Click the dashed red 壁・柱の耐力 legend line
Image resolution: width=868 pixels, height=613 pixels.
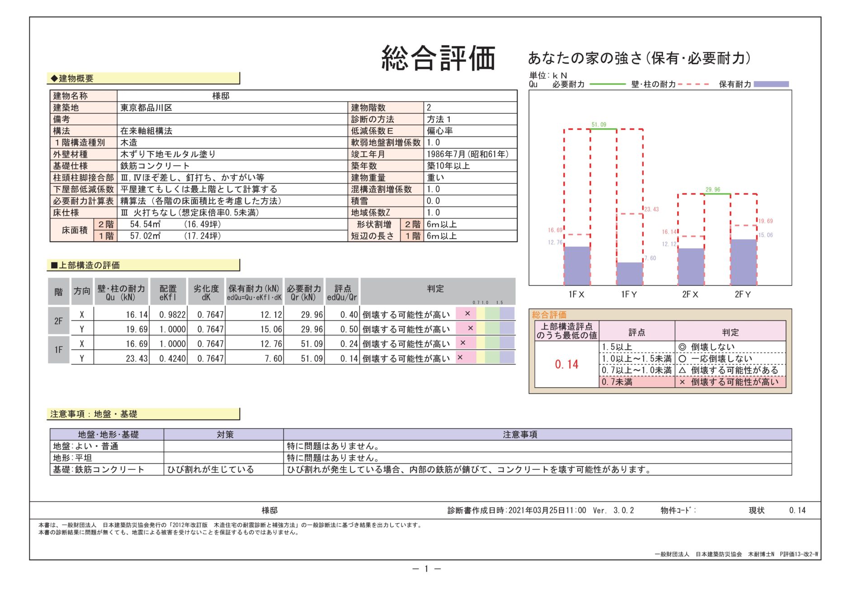click(693, 84)
